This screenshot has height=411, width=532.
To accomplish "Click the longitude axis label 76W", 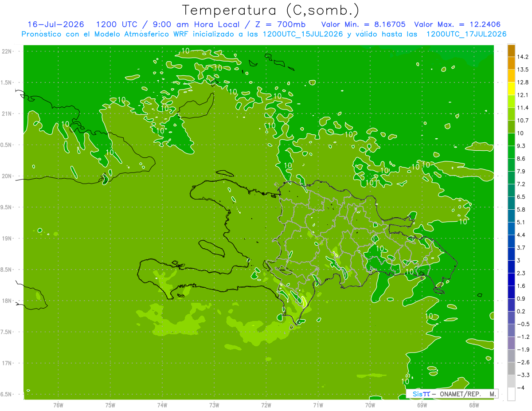I will tap(58, 405).
